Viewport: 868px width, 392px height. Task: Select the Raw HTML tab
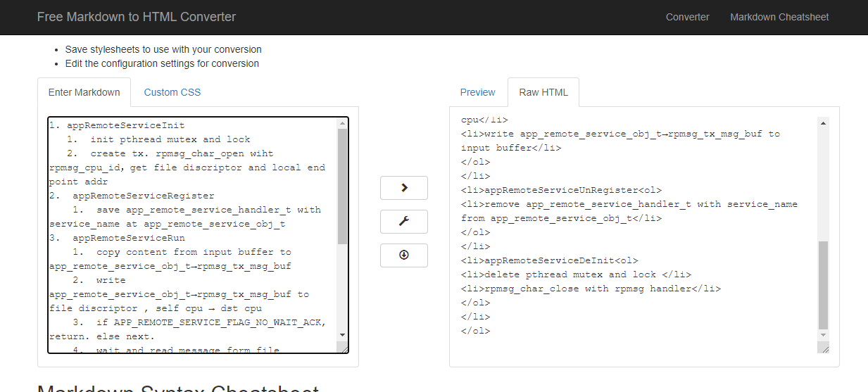[543, 92]
